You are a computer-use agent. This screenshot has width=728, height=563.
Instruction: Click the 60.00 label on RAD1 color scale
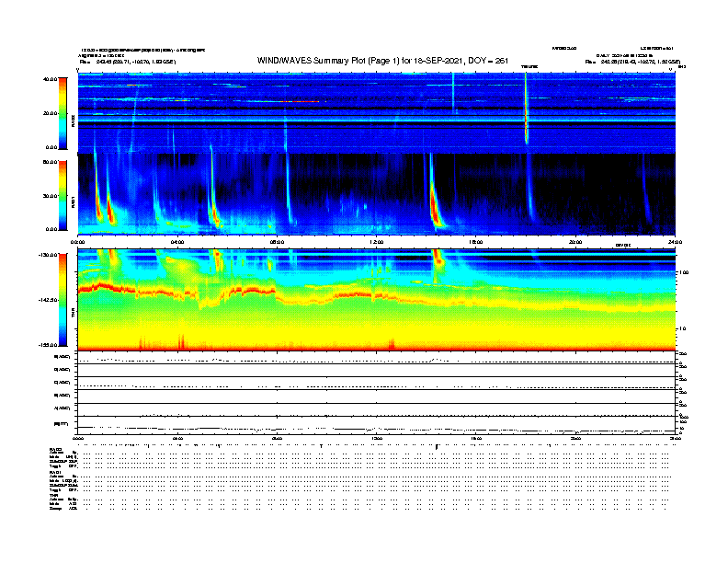pyautogui.click(x=50, y=162)
